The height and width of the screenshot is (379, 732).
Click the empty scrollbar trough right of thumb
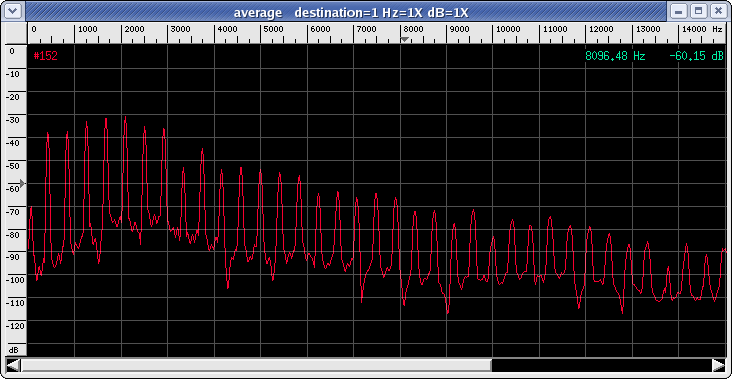tap(602, 365)
